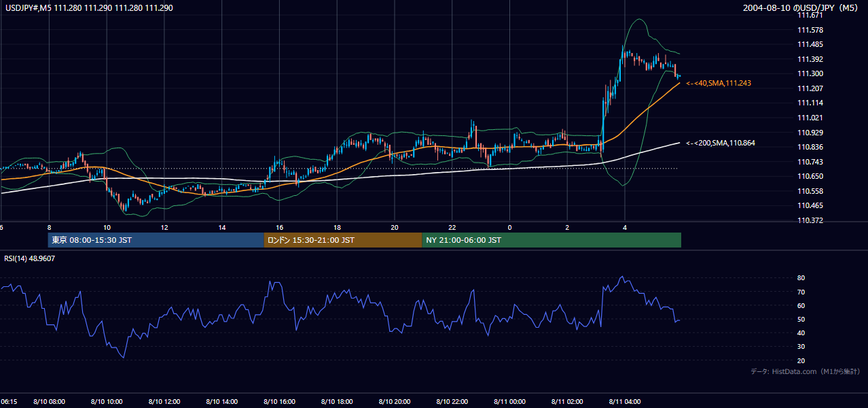Click the 8/11 00:00 bottom time label
The width and height of the screenshot is (868, 408).
click(510, 402)
